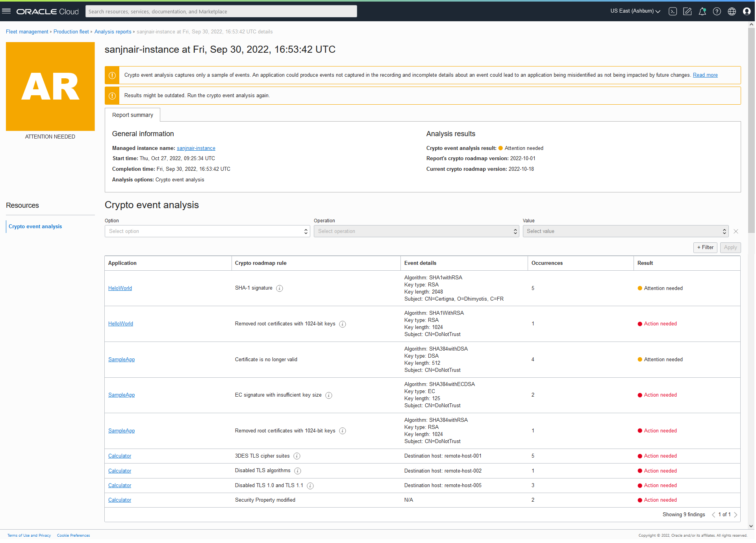Screen dimensions: 756x543
Task: Open the user profile menu
Action: (747, 11)
